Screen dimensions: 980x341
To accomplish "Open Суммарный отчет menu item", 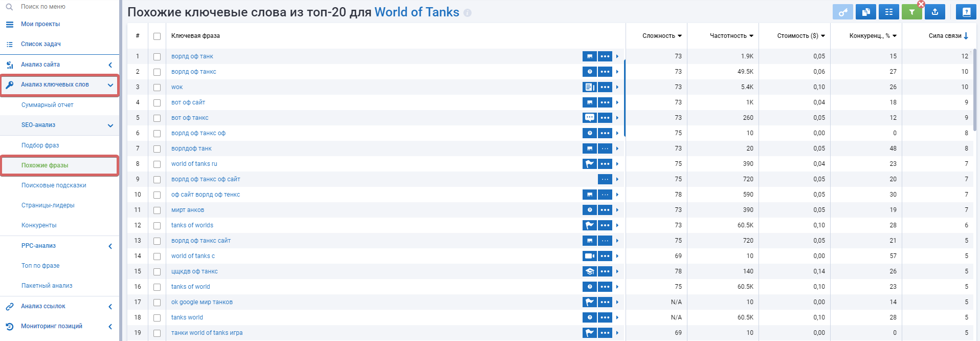I will point(48,105).
